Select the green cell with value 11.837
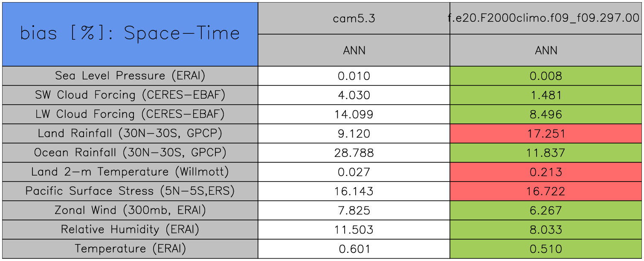 [546, 153]
